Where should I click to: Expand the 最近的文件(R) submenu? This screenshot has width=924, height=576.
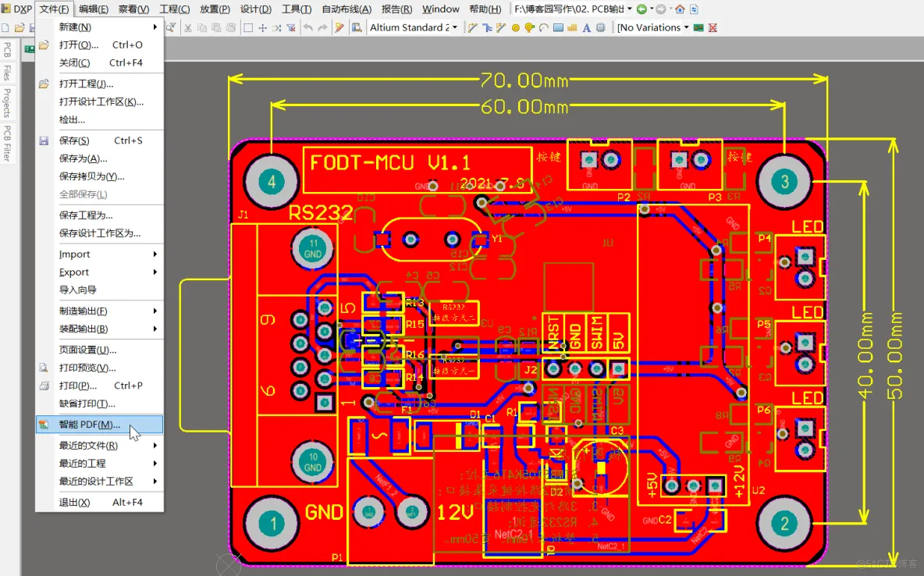pos(100,445)
